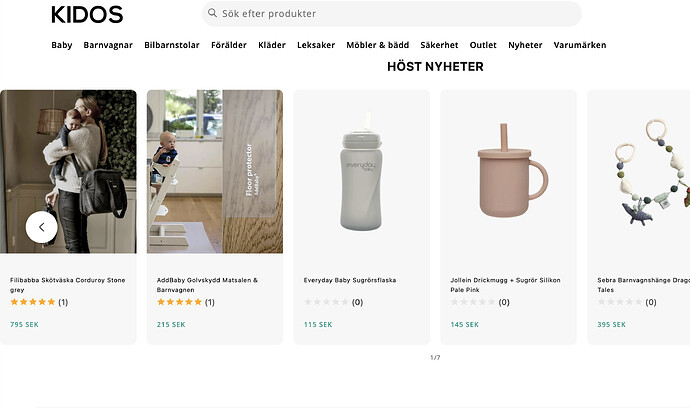The image size is (690, 408).
Task: Click the AddBaby Golvskydd star rating
Action: [180, 302]
